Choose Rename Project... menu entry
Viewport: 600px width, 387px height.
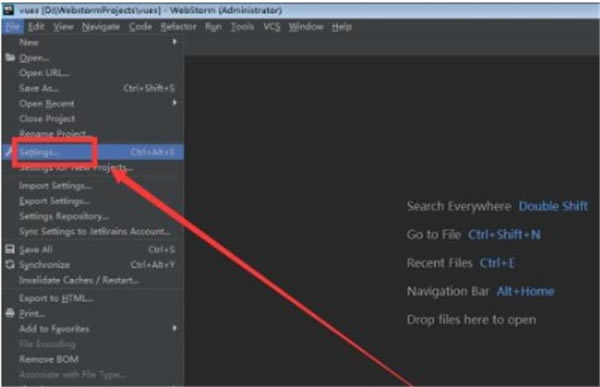(92, 134)
